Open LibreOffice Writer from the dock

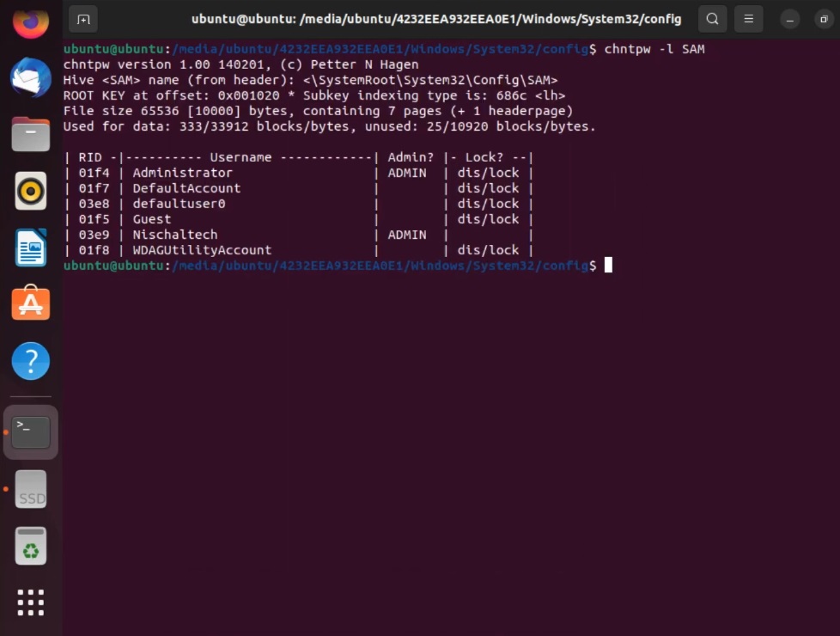pos(30,248)
